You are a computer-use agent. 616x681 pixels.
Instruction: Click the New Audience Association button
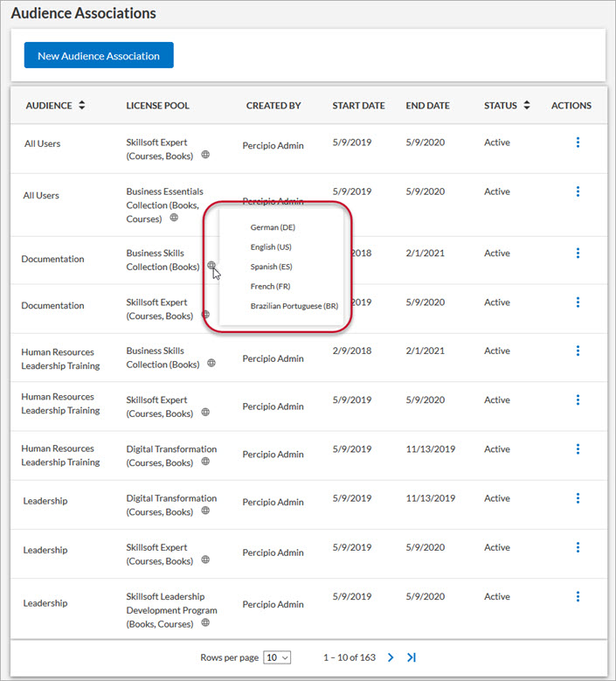pos(99,55)
